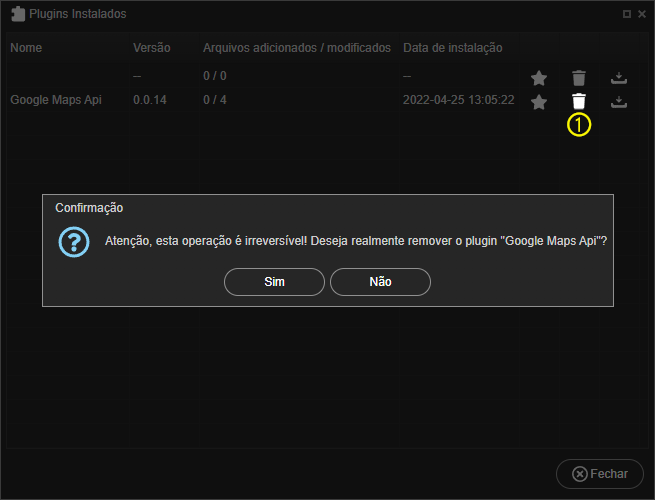The image size is (655, 500).
Task: Close Plugins Instalados with the X icon
Action: click(642, 14)
